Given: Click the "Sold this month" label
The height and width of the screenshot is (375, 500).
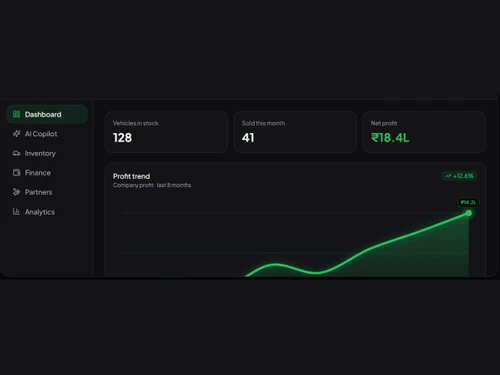Looking at the screenshot, I should [263, 123].
